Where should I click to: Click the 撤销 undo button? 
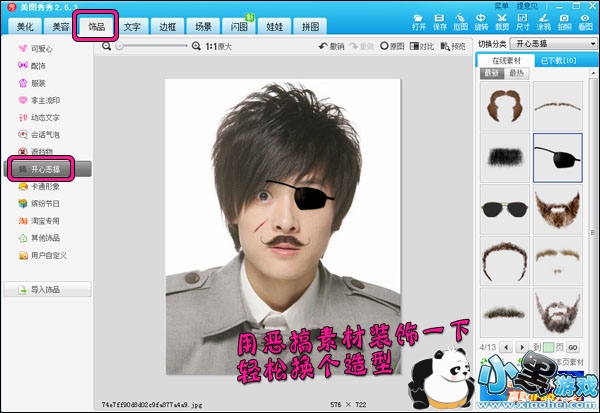331,46
